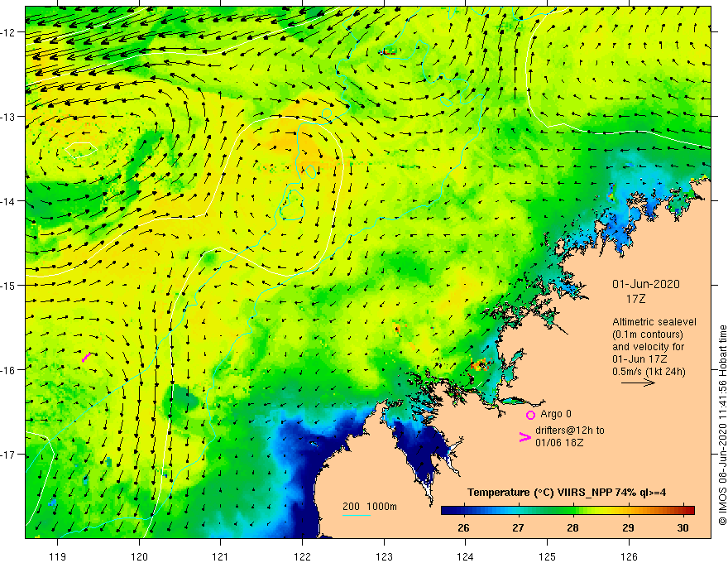The width and height of the screenshot is (728, 563).
Task: Click the 'drifters@12h to' legend text
Action: click(570, 431)
